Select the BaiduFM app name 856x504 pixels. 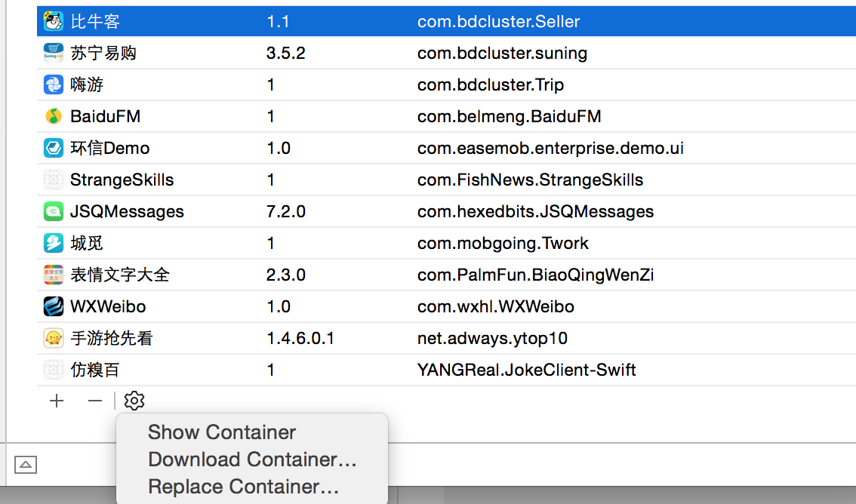click(x=106, y=116)
